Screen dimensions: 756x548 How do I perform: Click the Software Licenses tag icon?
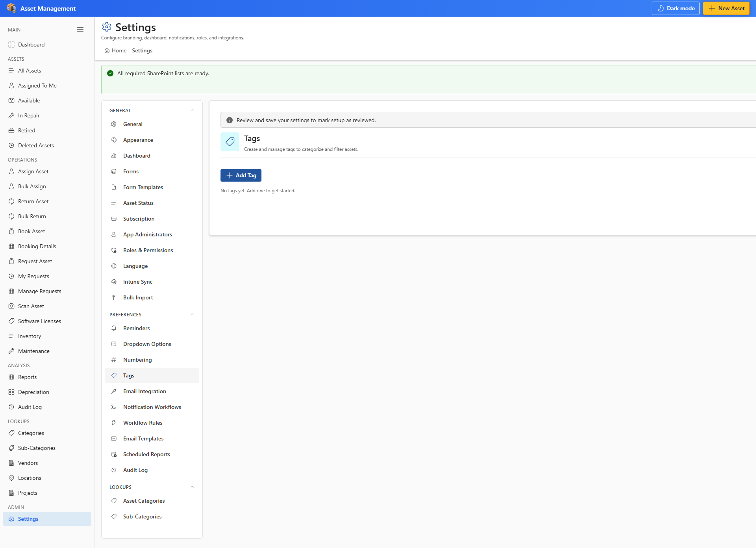(x=11, y=321)
